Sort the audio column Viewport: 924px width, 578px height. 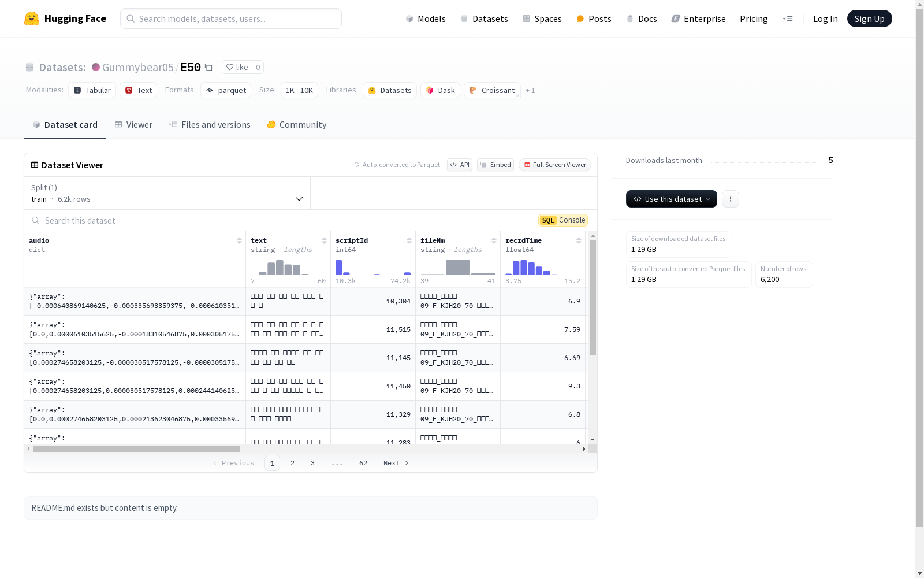tap(239, 240)
